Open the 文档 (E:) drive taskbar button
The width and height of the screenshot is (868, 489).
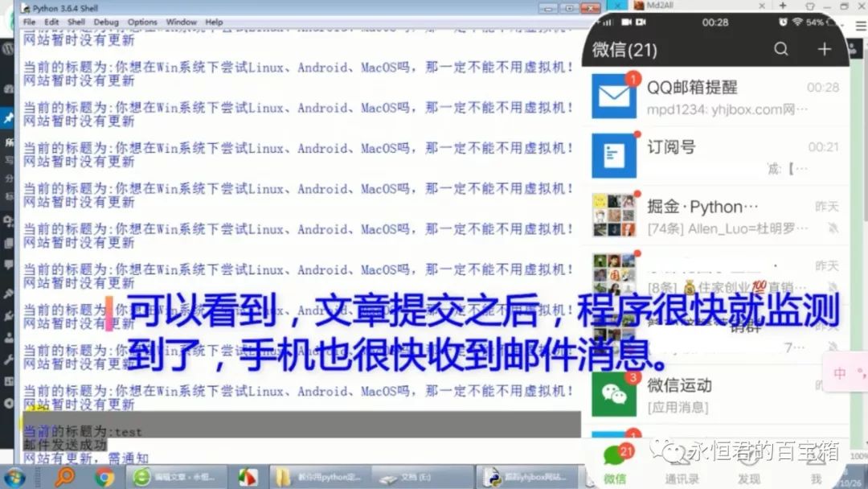coord(424,477)
